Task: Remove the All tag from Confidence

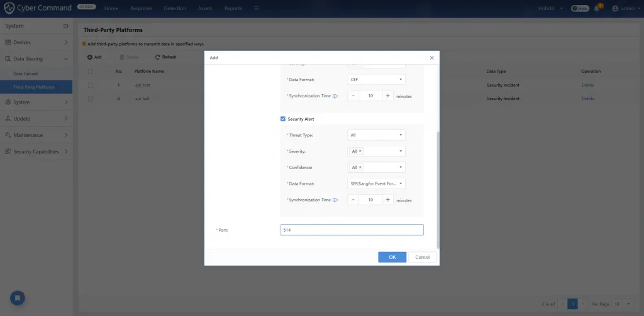Action: pyautogui.click(x=360, y=167)
